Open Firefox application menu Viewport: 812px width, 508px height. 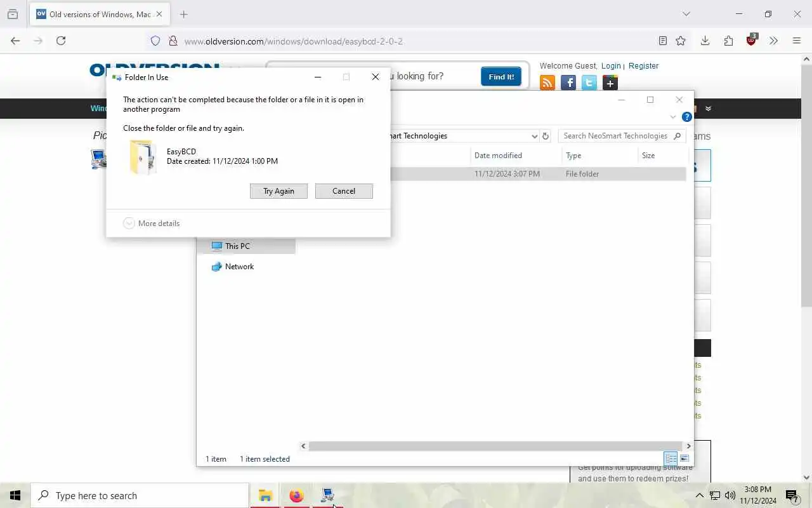point(797,41)
